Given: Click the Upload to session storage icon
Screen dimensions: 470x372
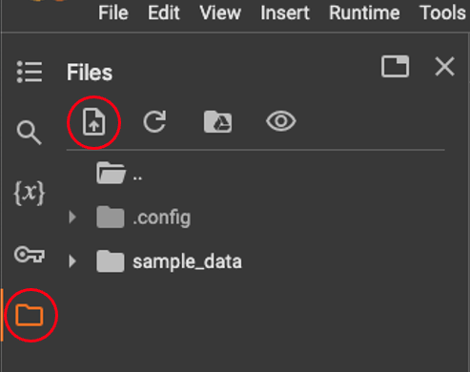Looking at the screenshot, I should click(x=94, y=122).
